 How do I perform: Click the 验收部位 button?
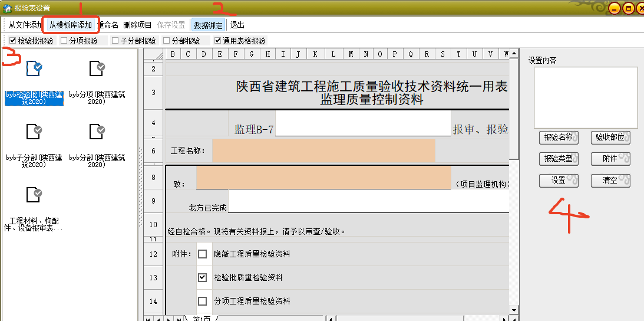[610, 138]
